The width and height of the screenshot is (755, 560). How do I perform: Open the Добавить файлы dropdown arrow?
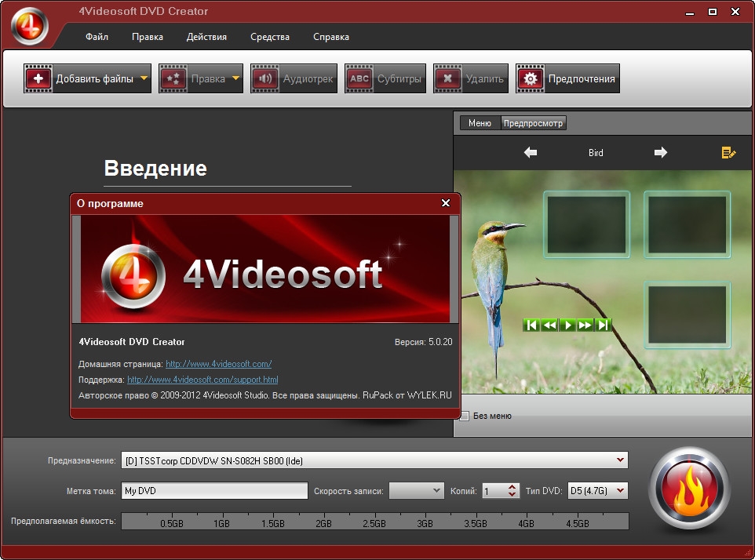click(x=144, y=78)
